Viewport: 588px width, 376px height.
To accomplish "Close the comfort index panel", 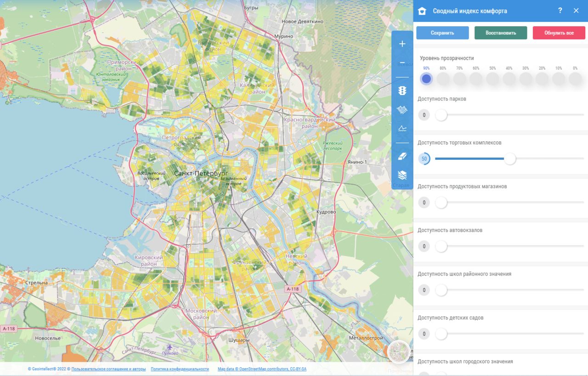I will coord(576,11).
